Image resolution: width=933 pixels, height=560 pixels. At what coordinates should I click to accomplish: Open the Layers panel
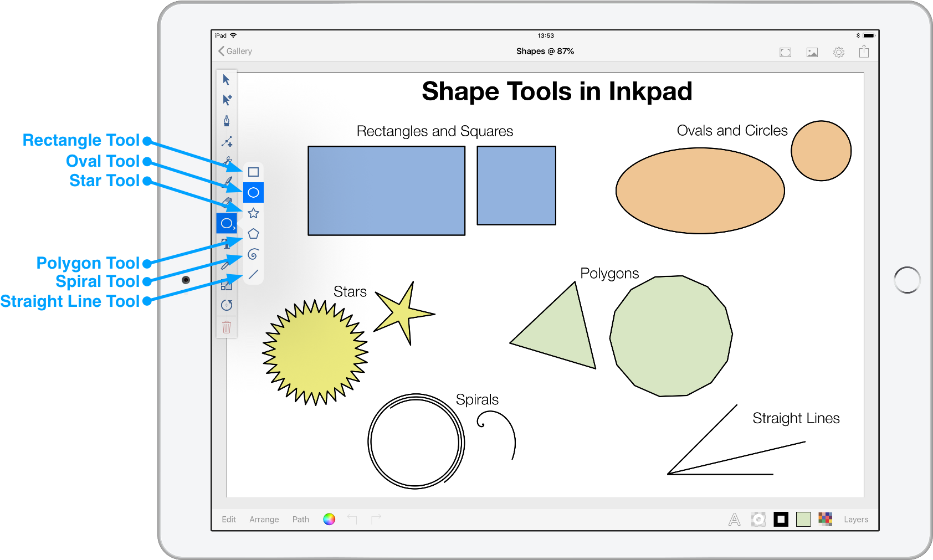(x=855, y=519)
